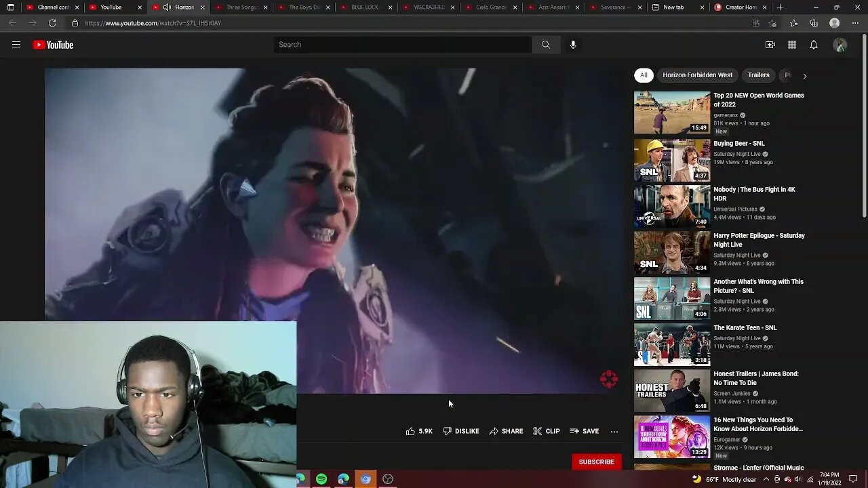This screenshot has width=868, height=488.
Task: Open the YouTube apps grid
Action: pyautogui.click(x=791, y=45)
